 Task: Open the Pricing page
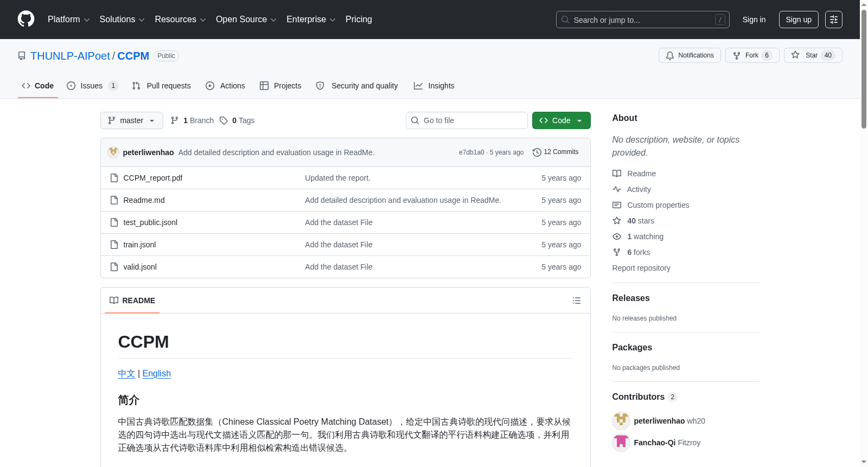pos(359,20)
